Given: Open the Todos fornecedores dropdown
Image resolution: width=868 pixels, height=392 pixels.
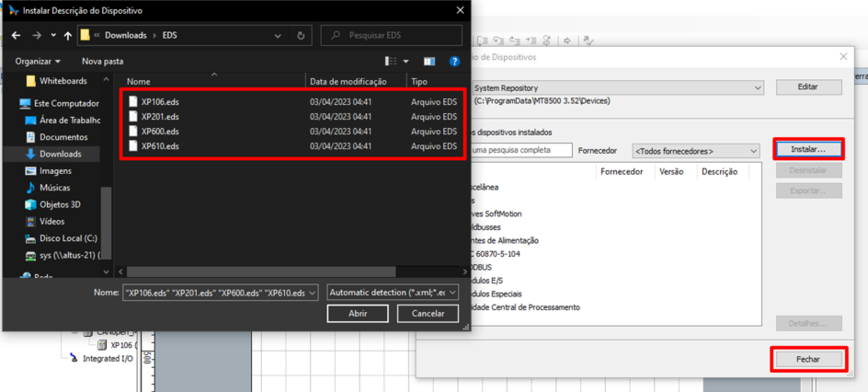Looking at the screenshot, I should pos(696,151).
